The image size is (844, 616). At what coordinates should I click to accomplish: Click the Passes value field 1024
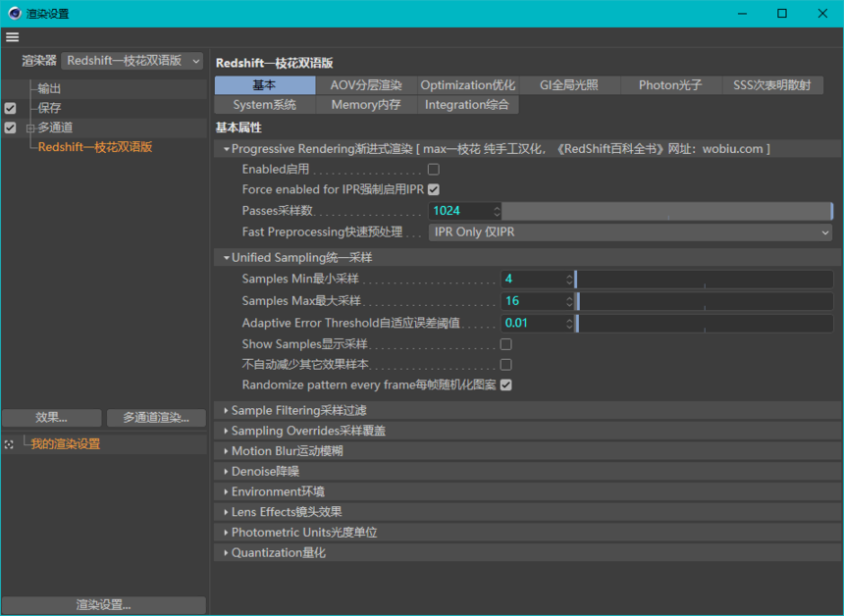[460, 211]
